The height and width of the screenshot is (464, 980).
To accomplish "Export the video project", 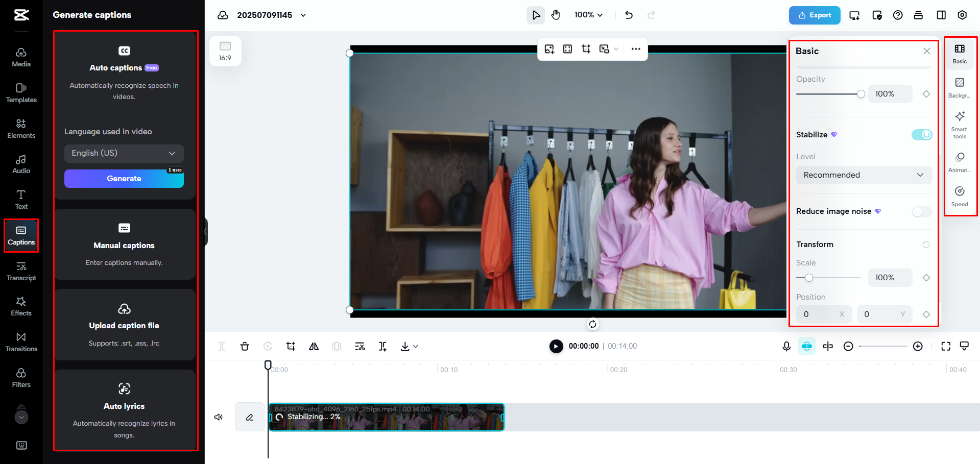I will tap(815, 15).
